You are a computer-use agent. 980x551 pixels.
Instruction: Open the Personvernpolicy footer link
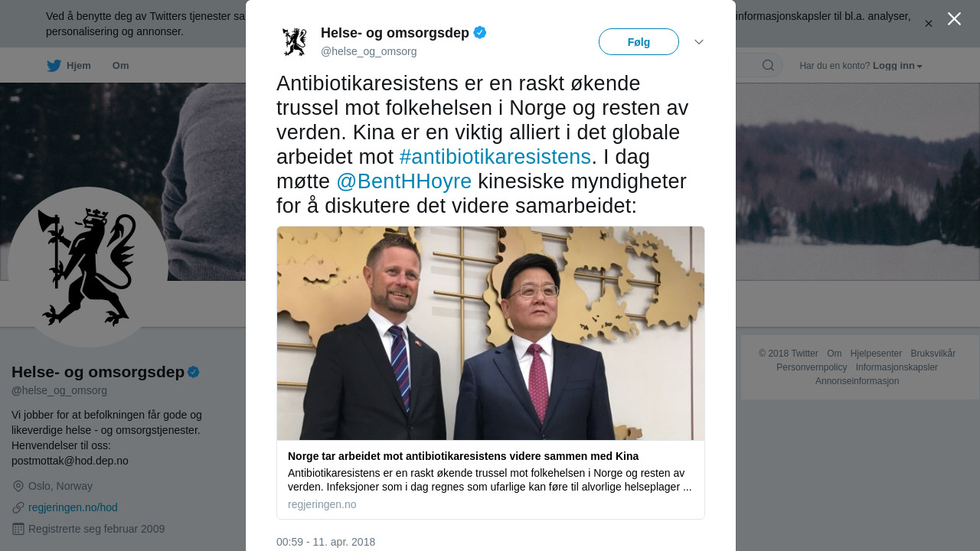812,367
